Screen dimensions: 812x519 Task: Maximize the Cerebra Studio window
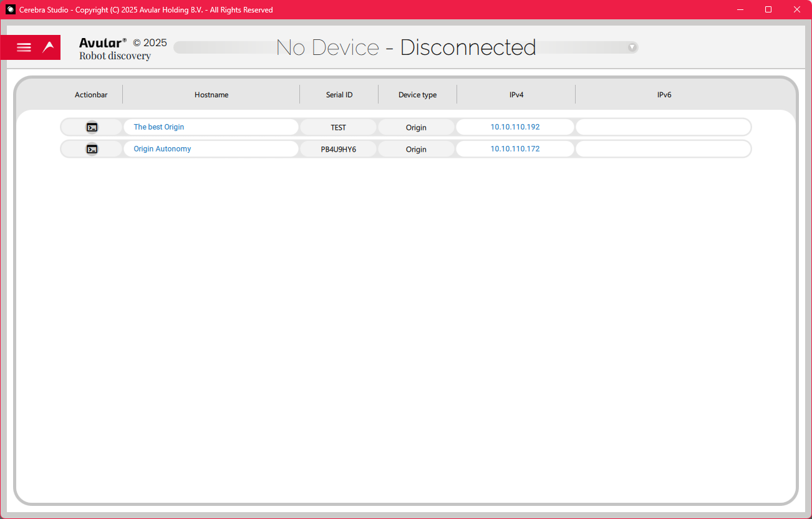(768, 9)
